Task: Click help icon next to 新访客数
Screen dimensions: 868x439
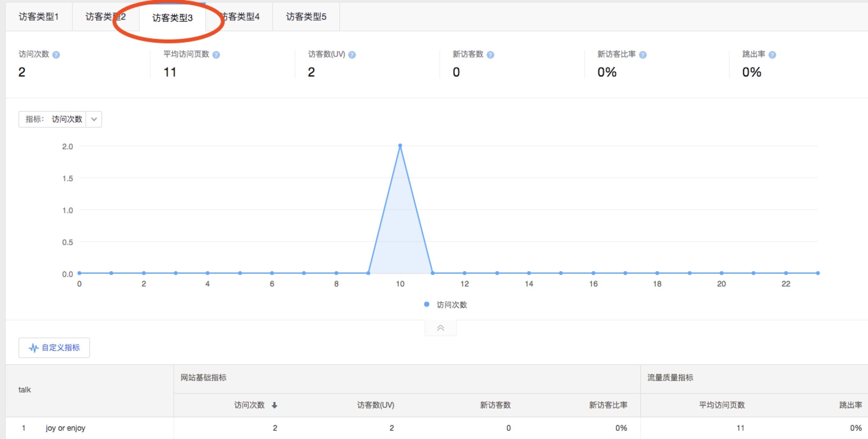Action: (x=490, y=55)
